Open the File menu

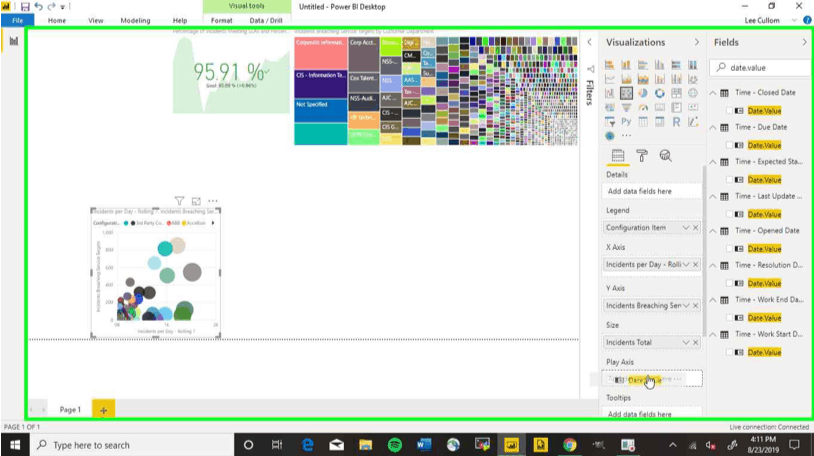click(x=18, y=20)
